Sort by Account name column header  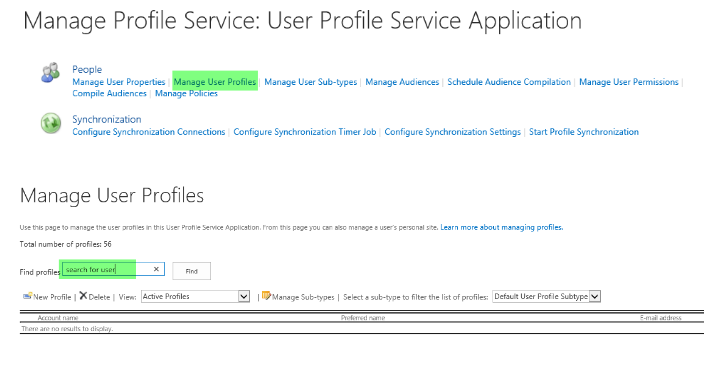point(58,318)
